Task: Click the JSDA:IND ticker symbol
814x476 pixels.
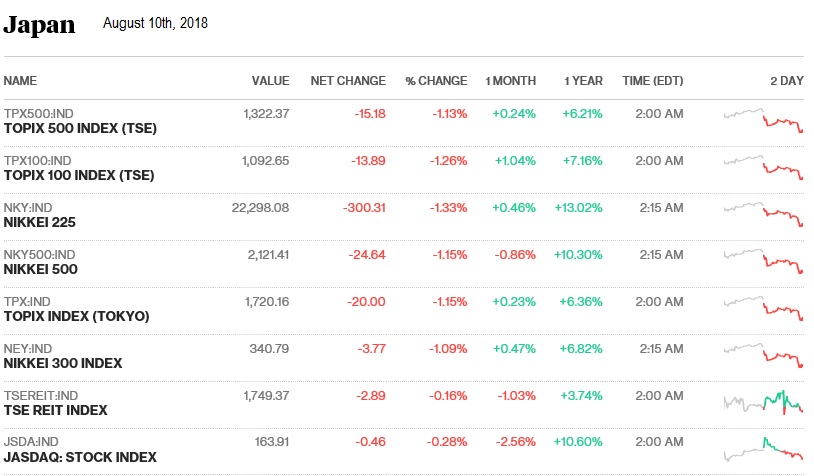Action: (31, 442)
